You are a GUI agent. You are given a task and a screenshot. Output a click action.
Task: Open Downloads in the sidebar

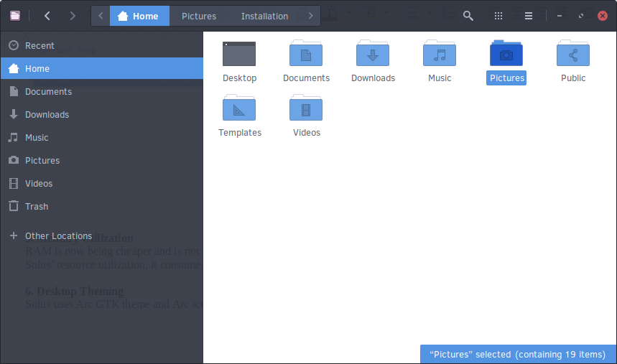[101, 114]
